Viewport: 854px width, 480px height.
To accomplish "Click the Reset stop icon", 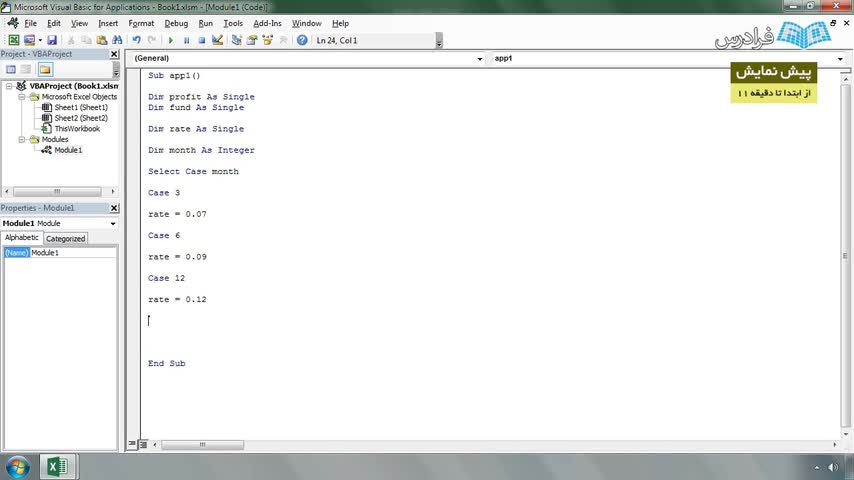I will click(x=202, y=40).
